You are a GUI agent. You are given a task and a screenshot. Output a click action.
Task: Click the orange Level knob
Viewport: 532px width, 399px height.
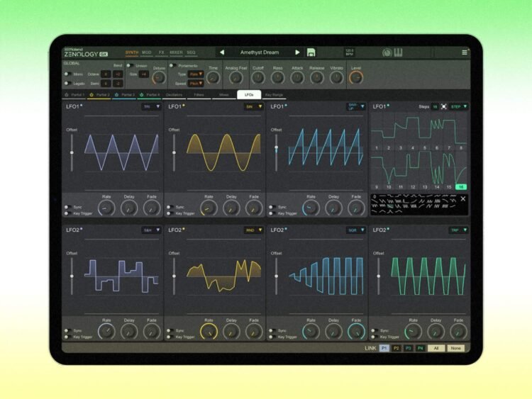click(x=356, y=78)
